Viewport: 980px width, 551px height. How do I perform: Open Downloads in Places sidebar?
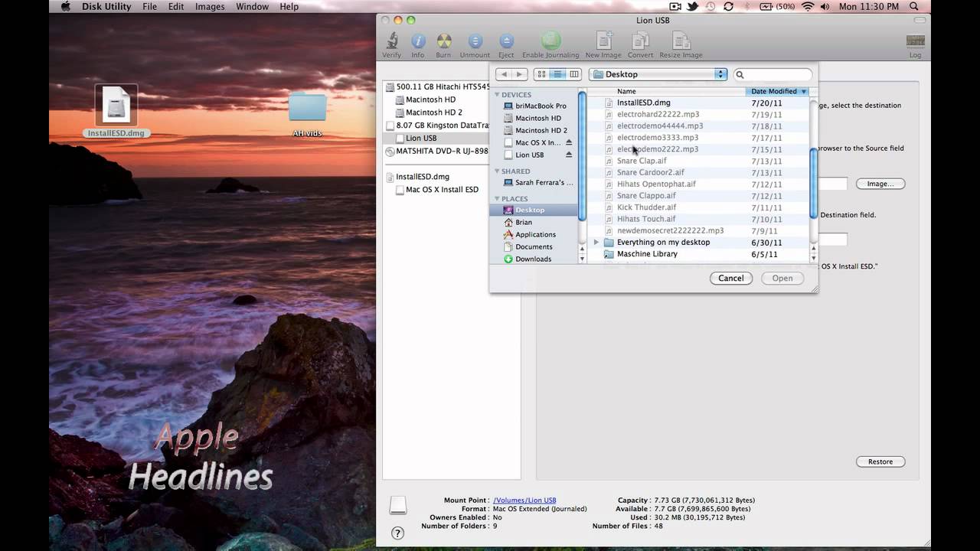534,259
